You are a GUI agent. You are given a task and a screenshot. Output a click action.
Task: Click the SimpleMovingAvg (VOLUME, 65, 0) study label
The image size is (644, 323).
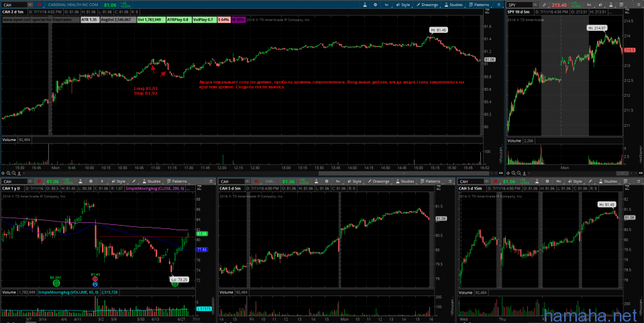click(x=68, y=292)
